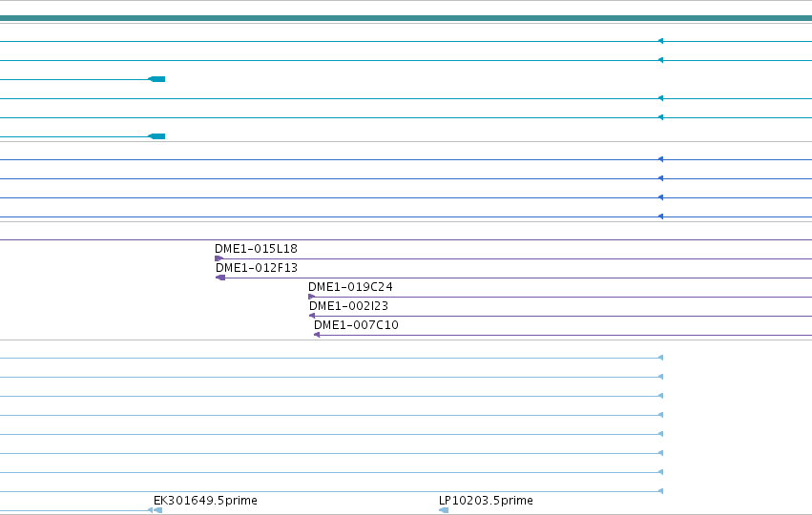Click the arrow glyph under DME1-015L18
The image size is (812, 515).
pos(219,258)
